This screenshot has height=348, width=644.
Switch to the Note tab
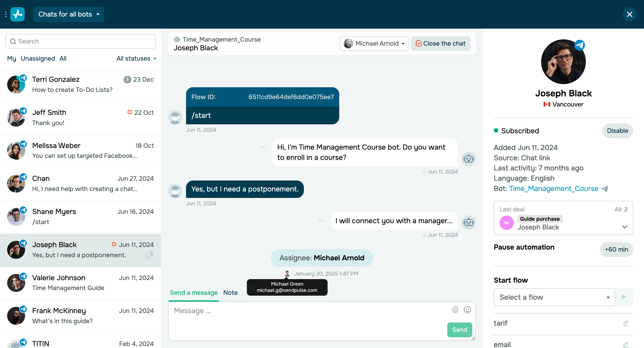(x=230, y=293)
